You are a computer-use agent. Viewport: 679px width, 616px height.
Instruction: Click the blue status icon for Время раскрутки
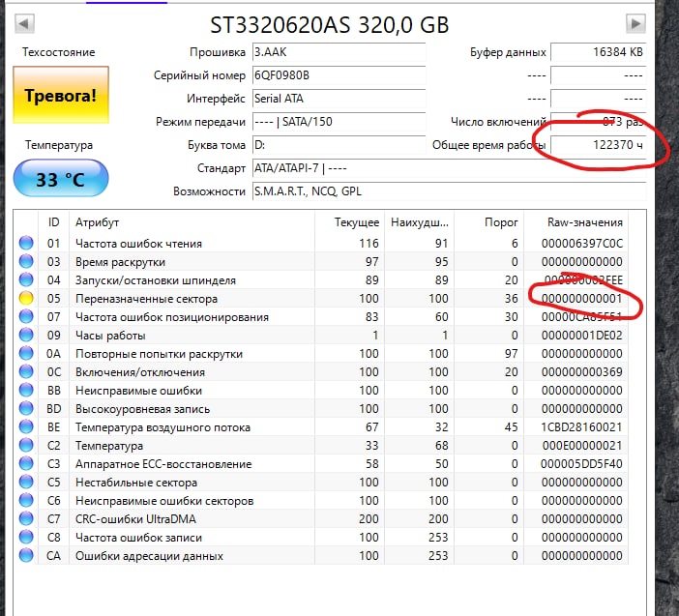coord(26,262)
